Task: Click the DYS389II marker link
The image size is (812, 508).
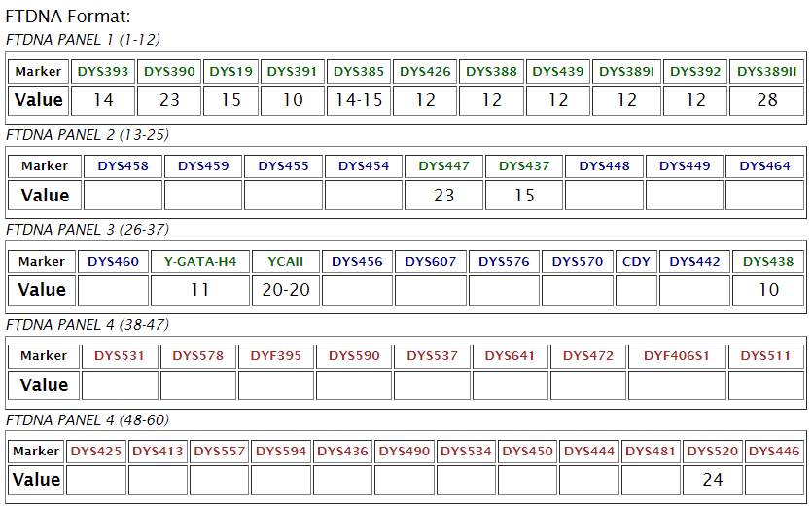Action: [x=766, y=72]
